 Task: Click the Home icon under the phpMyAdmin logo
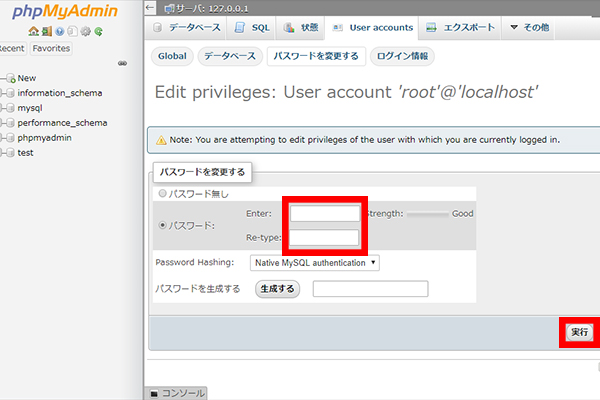coord(33,31)
